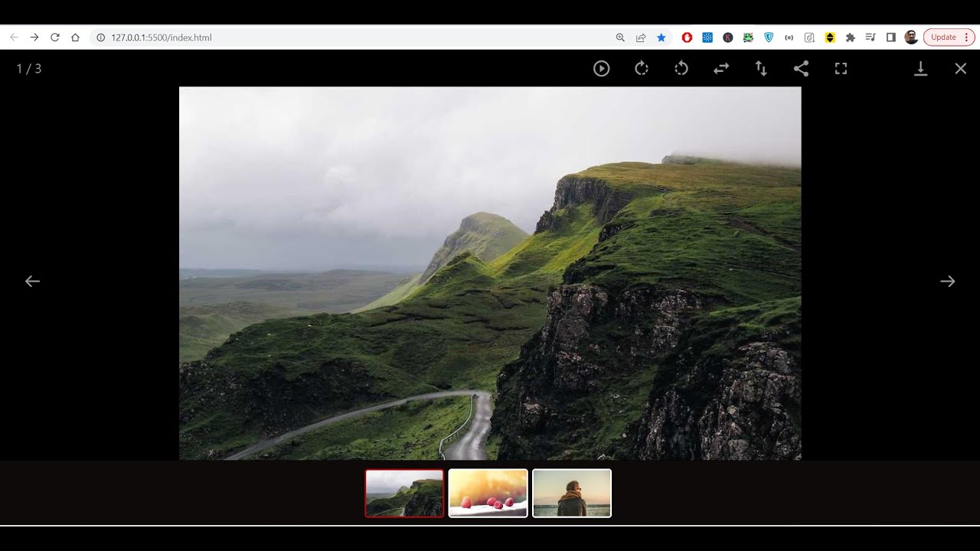Bookmark this page with star icon
980x551 pixels.
tap(661, 37)
